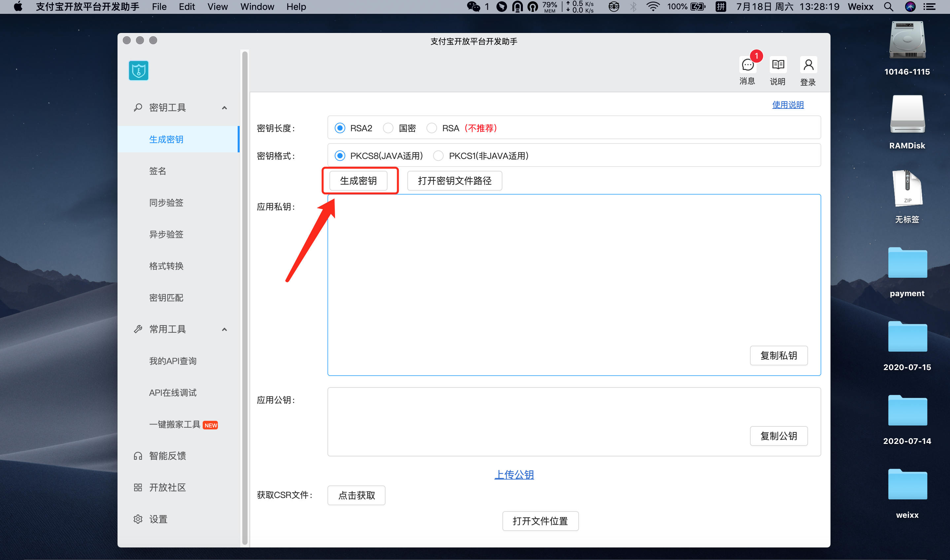Select the RSA (不推荐) radio button
The width and height of the screenshot is (950, 560).
tap(431, 128)
